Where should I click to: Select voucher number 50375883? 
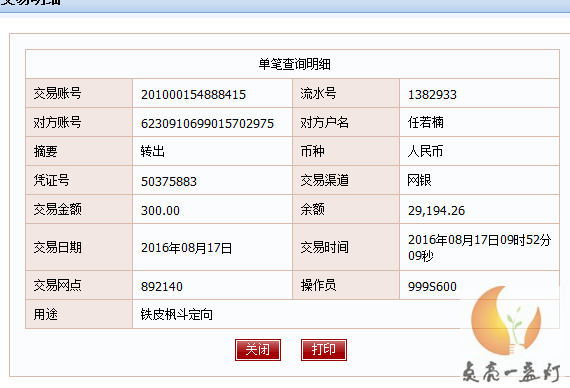pyautogui.click(x=169, y=181)
